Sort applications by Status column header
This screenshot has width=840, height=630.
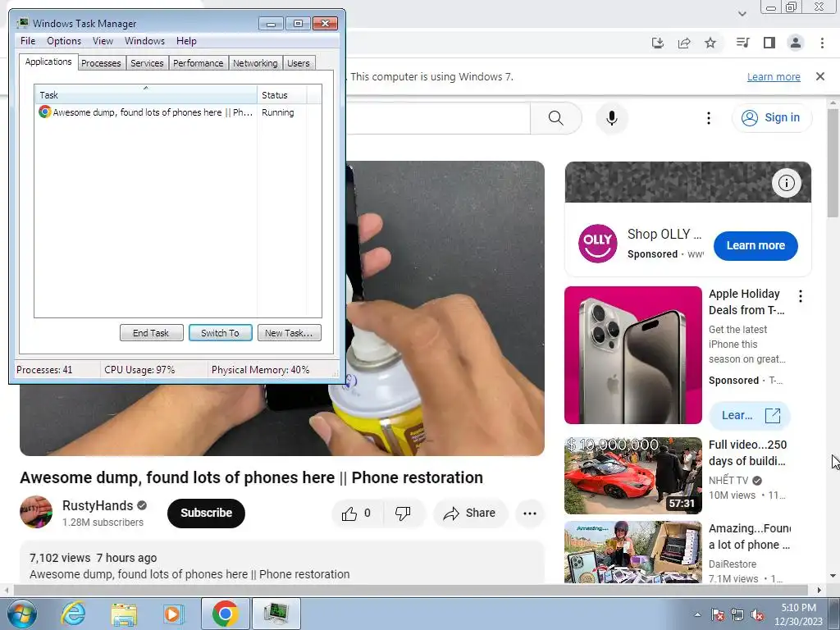[282, 95]
